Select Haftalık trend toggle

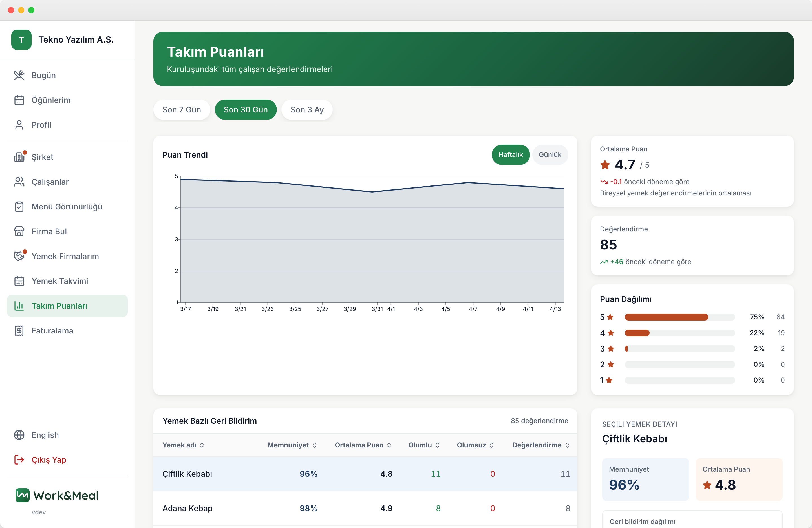(x=510, y=155)
